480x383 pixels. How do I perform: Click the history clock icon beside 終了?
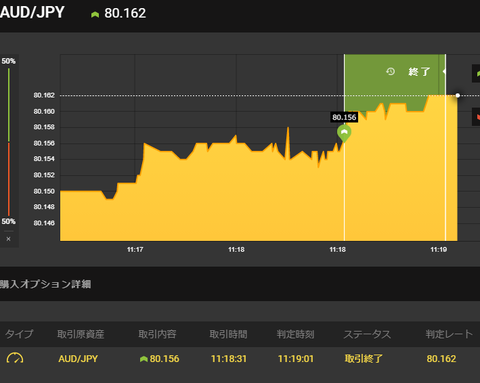pyautogui.click(x=390, y=71)
